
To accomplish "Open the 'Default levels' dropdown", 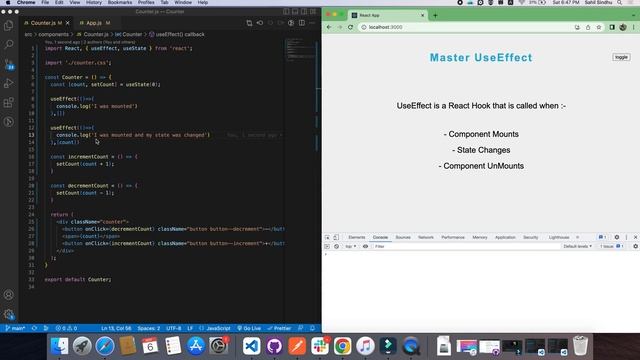I will point(577,247).
